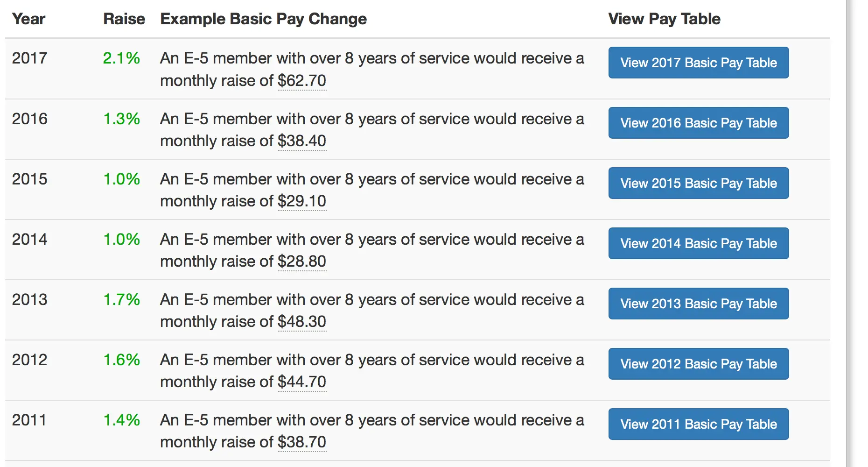The image size is (868, 467).
Task: Select the dotted-underlined $38.40 amount
Action: tap(302, 141)
